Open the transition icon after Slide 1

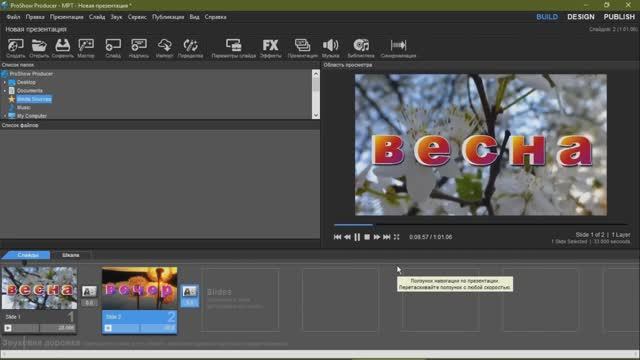click(89, 291)
